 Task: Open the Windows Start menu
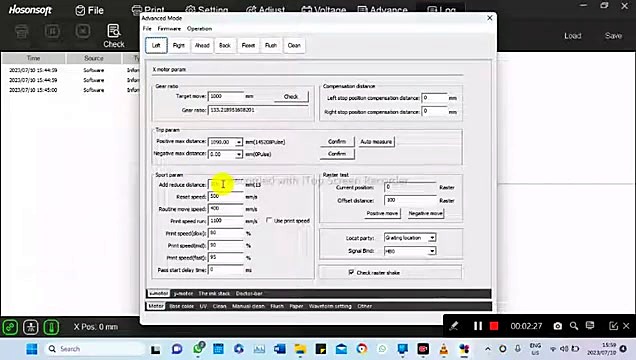pos(32,349)
